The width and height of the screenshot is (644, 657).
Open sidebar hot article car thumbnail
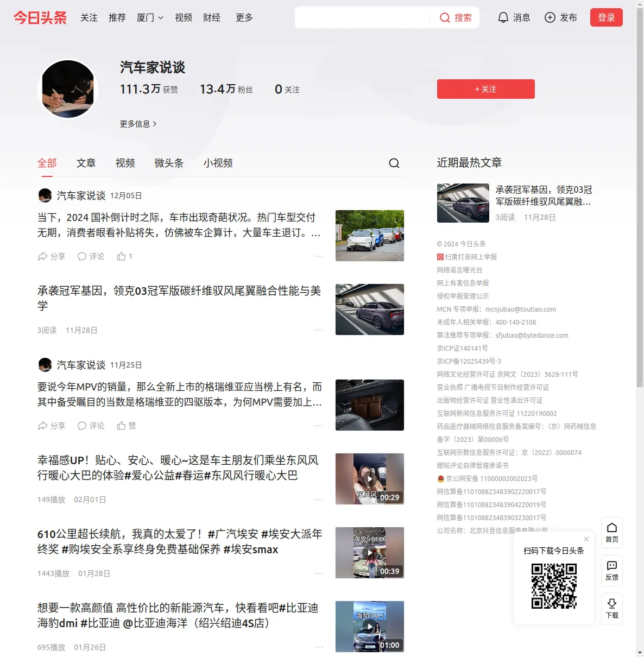tap(463, 203)
